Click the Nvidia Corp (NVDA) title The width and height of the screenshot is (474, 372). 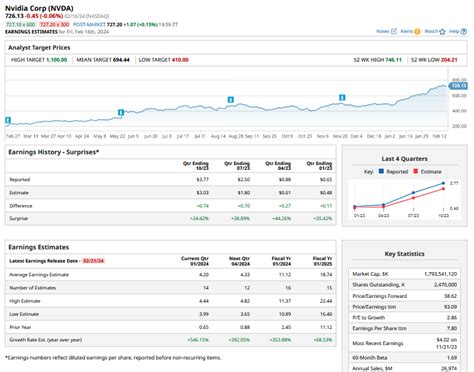coord(39,8)
